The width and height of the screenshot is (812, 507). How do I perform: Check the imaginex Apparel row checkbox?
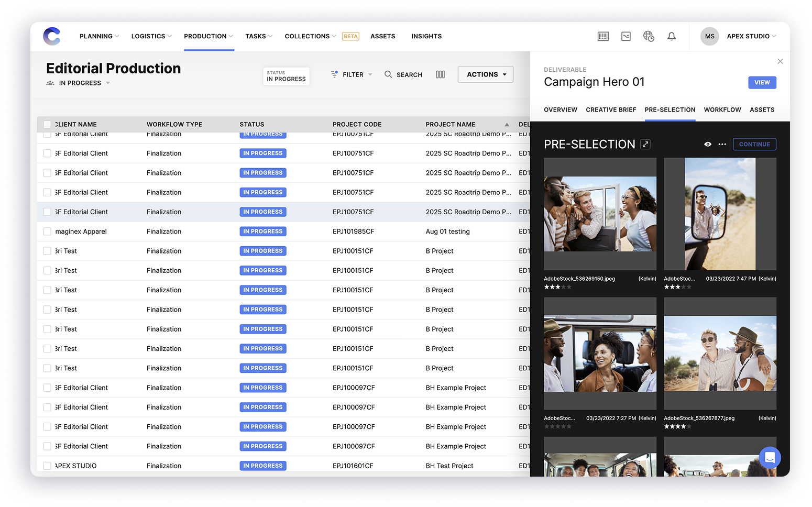click(x=47, y=232)
